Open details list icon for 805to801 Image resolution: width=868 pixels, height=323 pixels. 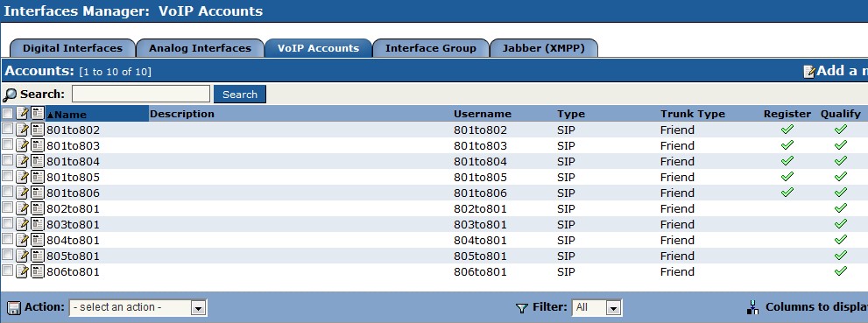point(38,256)
